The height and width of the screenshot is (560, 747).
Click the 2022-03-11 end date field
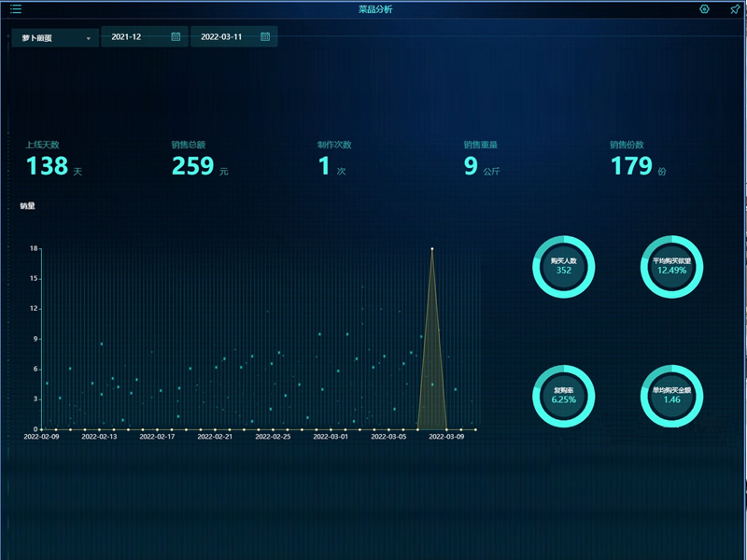click(x=222, y=37)
